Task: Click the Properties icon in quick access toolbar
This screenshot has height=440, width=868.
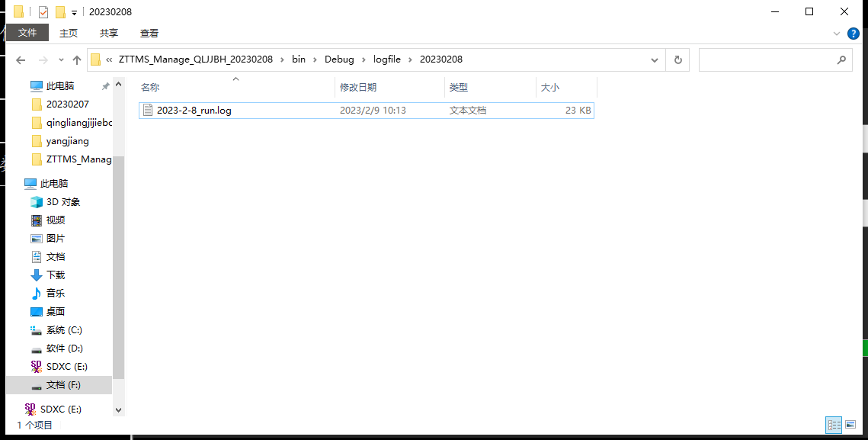Action: 43,12
